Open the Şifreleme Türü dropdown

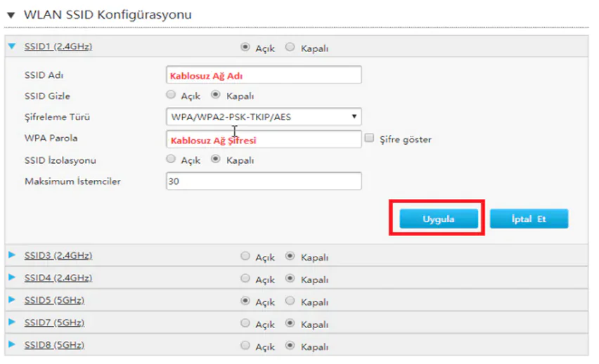(x=264, y=117)
